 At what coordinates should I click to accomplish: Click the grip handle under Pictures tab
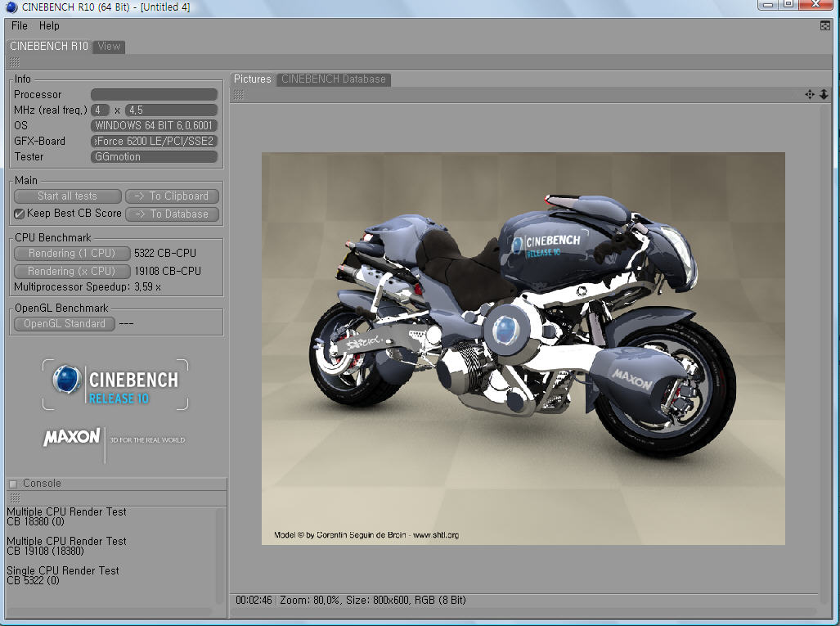pos(239,95)
